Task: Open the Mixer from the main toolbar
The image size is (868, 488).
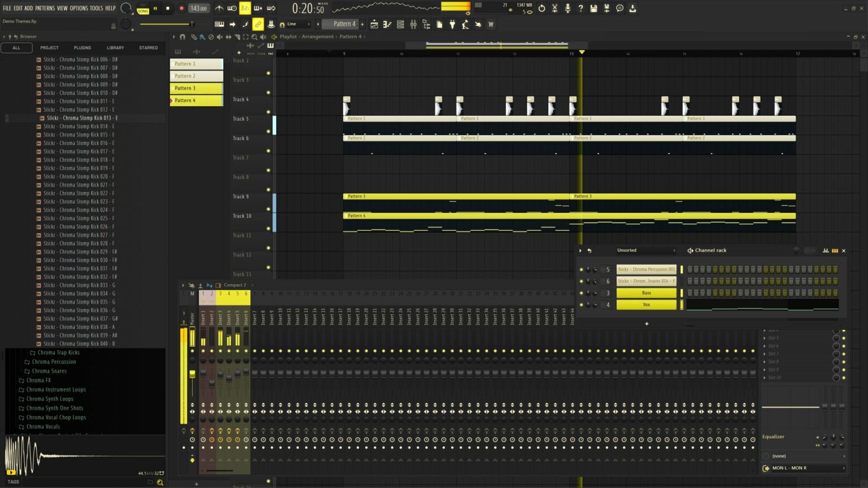Action: pyautogui.click(x=414, y=24)
